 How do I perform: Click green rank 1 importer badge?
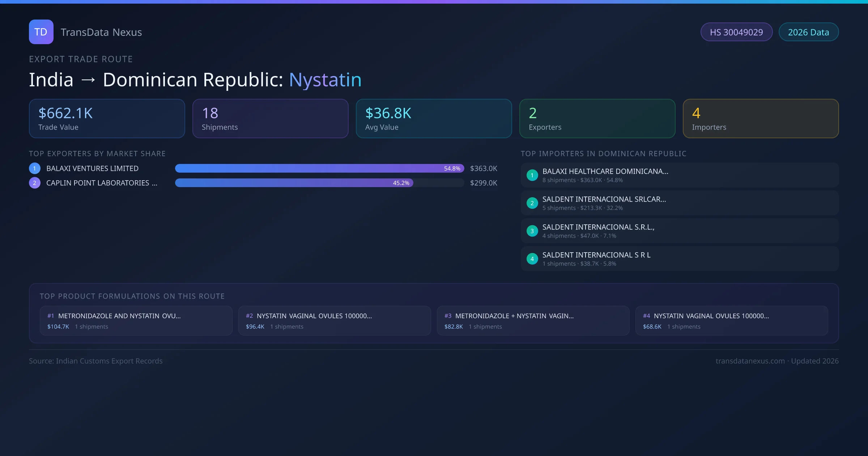[532, 175]
